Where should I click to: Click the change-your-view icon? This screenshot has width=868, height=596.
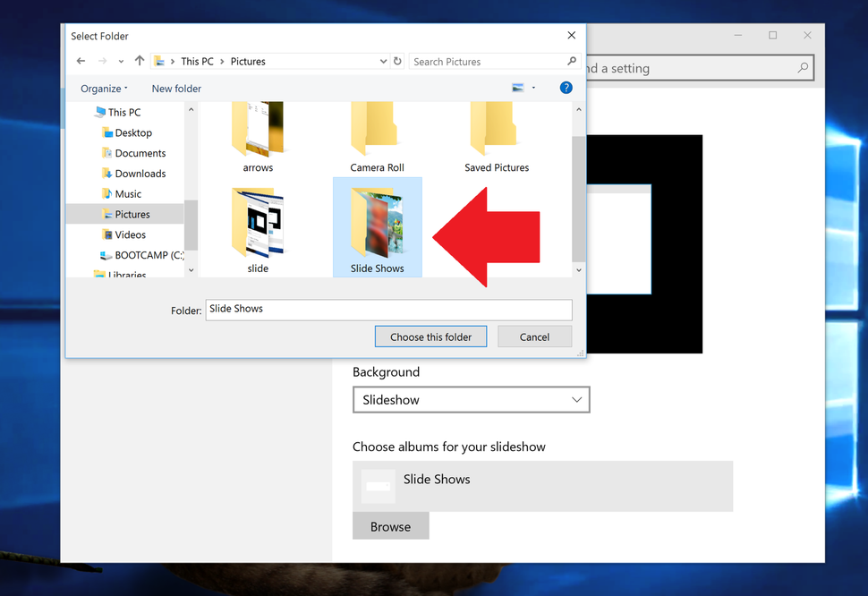520,87
